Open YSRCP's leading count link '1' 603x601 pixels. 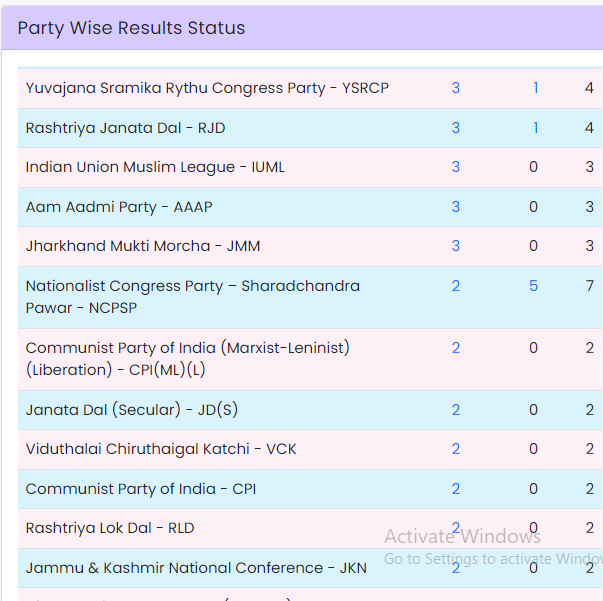click(x=535, y=88)
